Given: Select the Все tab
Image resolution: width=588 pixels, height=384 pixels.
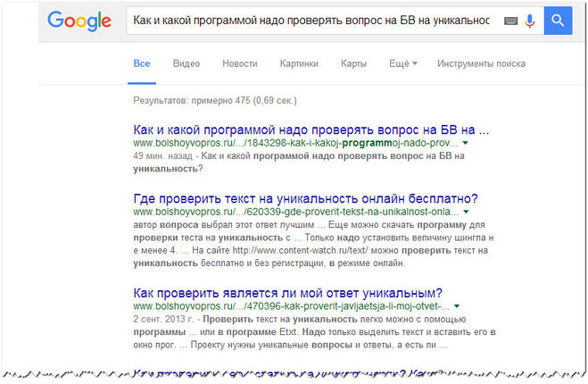Looking at the screenshot, I should coord(141,63).
